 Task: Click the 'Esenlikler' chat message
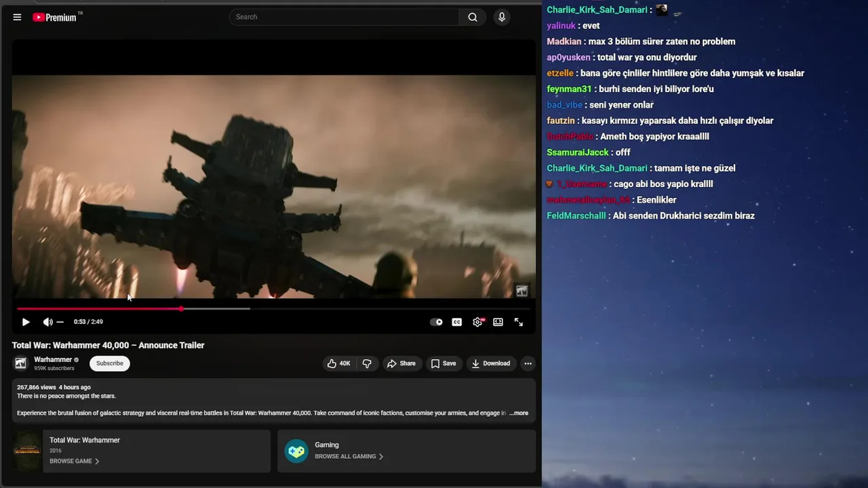(656, 200)
